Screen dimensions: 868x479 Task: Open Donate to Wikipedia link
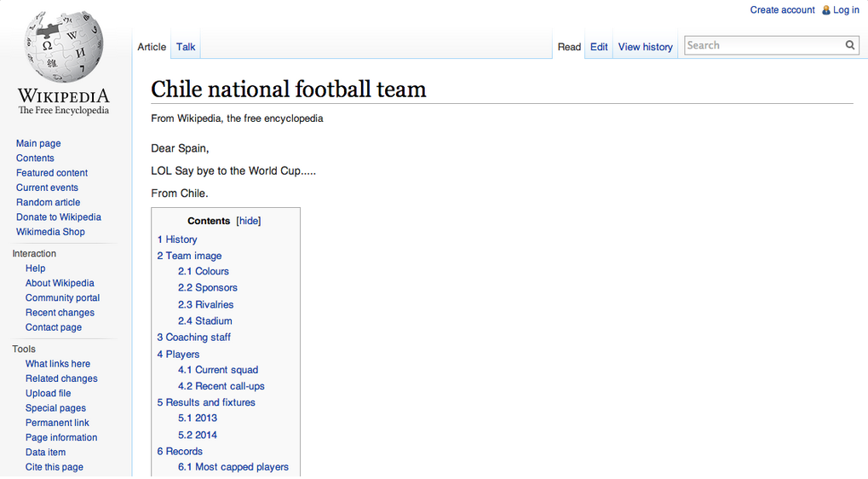(58, 216)
